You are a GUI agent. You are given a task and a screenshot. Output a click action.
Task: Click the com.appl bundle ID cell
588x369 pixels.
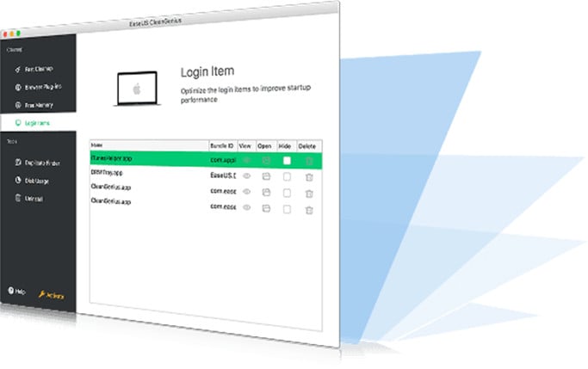[223, 160]
